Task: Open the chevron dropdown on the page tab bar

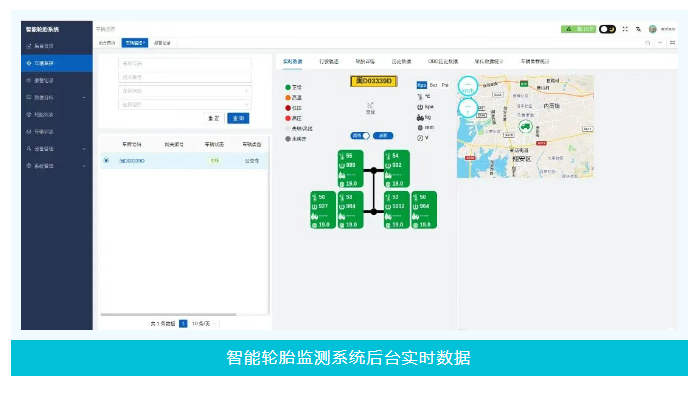Action: click(x=660, y=43)
